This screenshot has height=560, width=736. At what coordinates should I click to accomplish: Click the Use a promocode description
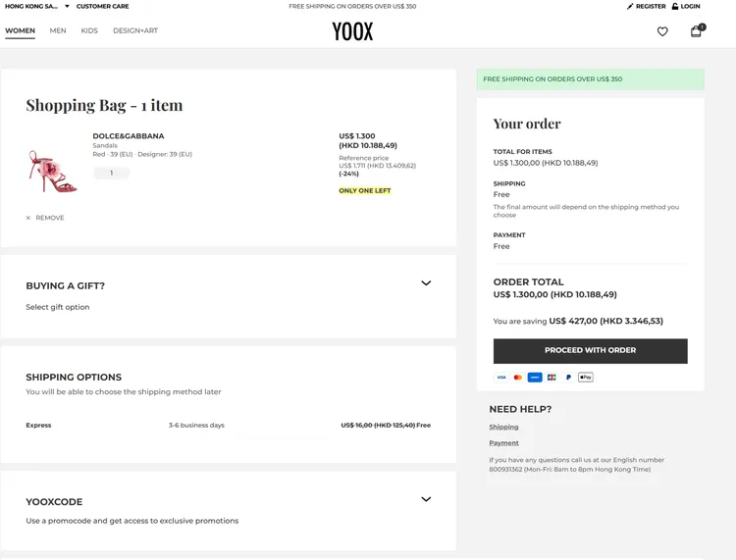tap(131, 521)
